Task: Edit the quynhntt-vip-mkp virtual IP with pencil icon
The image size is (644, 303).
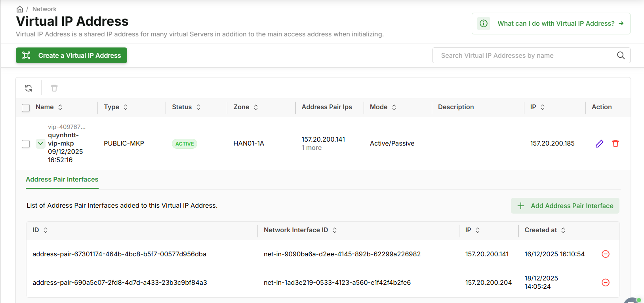Action: coord(599,144)
